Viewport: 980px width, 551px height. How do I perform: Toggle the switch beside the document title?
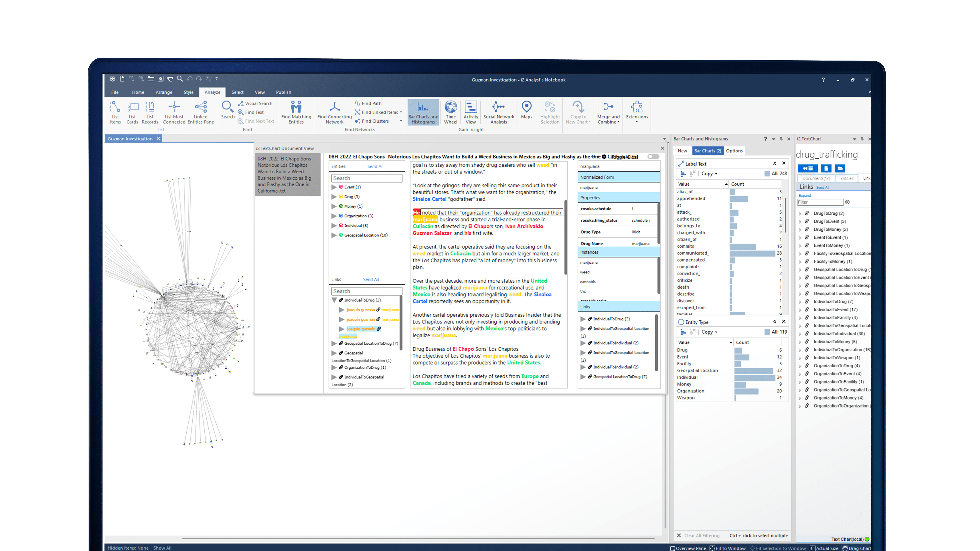[x=653, y=157]
